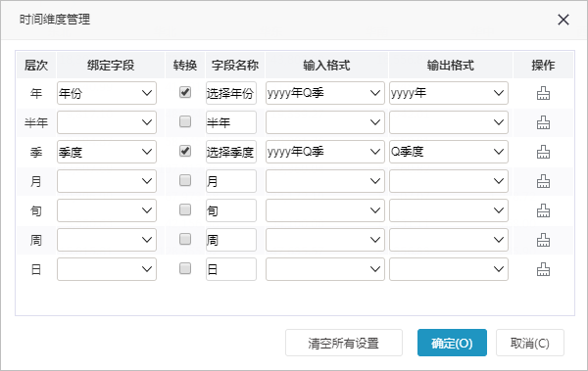Open 输出格式 dropdown showing yyyy年
This screenshot has width=588, height=371.
pyautogui.click(x=449, y=93)
